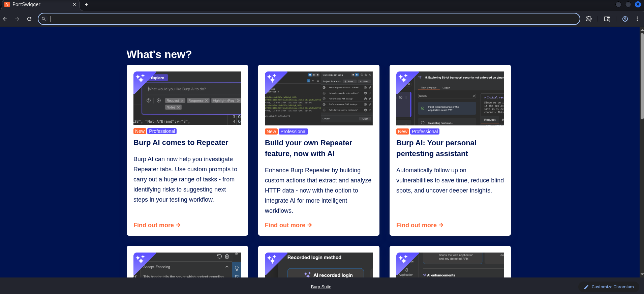The width and height of the screenshot is (644, 294).
Task: Click the page vertical scrollbar thumb
Action: pos(642,76)
